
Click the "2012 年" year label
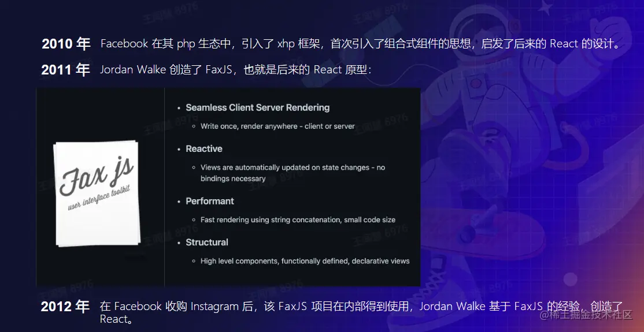point(65,307)
